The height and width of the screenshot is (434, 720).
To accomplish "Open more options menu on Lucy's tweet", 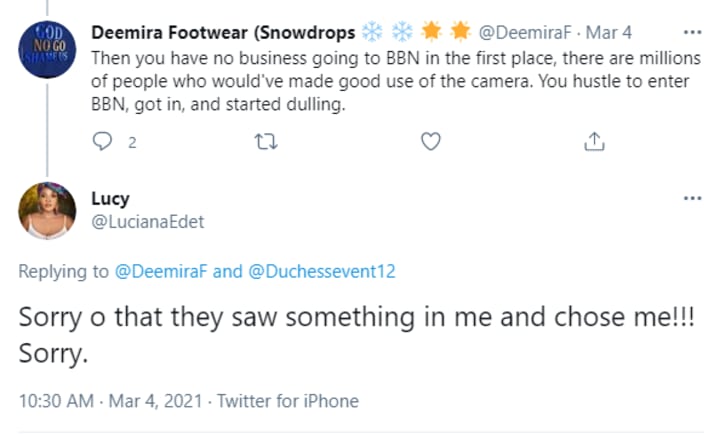I will coord(692,198).
